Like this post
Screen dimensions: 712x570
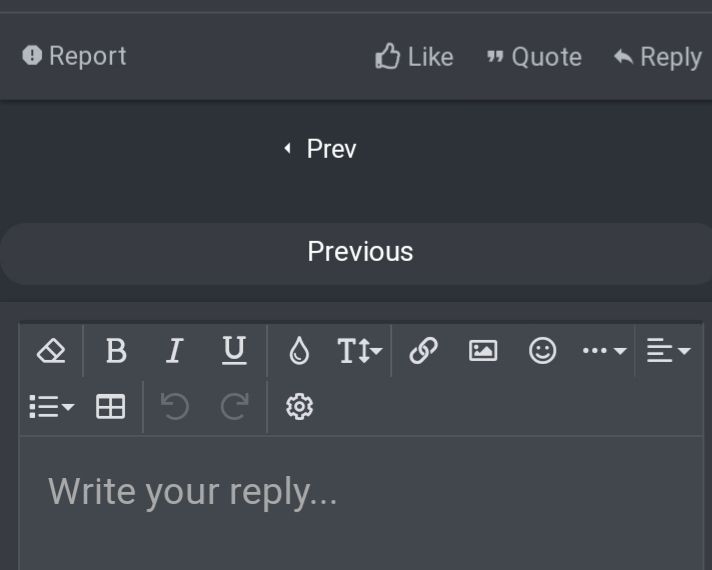(414, 57)
